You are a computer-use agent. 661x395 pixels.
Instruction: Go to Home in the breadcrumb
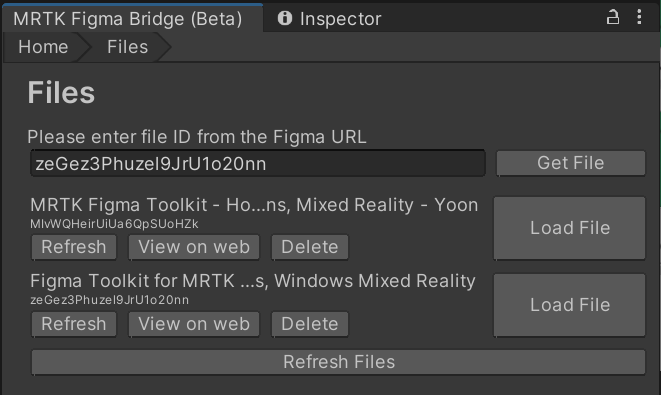pos(43,47)
